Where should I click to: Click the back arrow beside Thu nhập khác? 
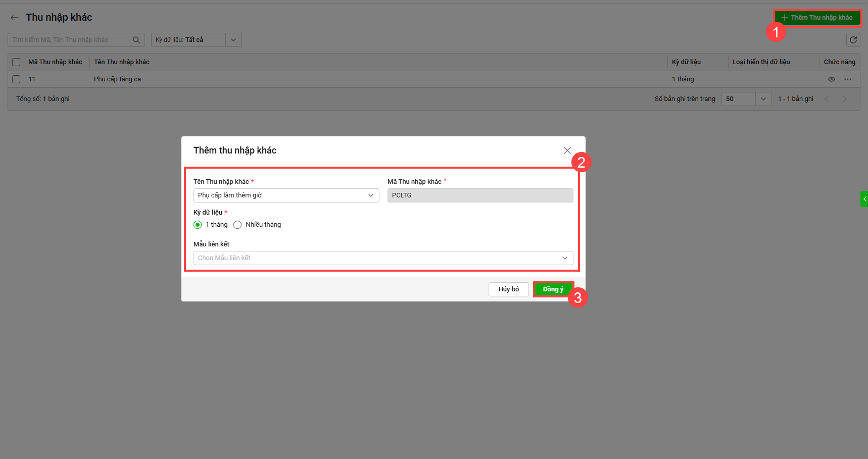pyautogui.click(x=15, y=18)
